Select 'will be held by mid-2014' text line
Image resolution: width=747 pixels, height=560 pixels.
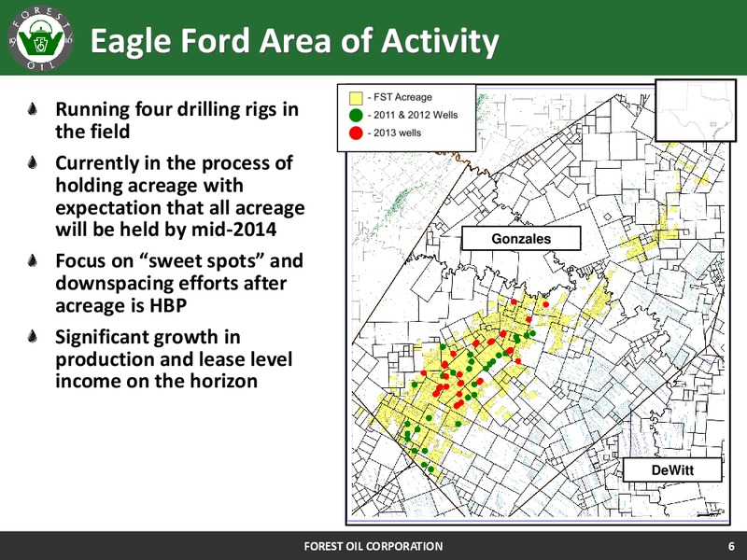click(x=166, y=230)
